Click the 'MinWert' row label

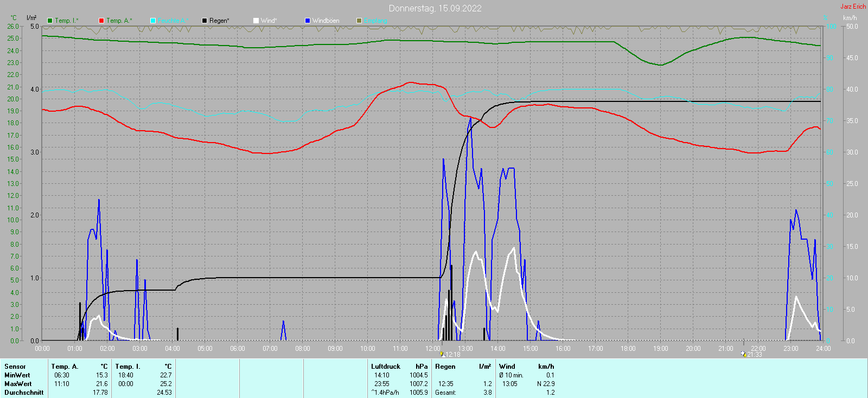[17, 375]
